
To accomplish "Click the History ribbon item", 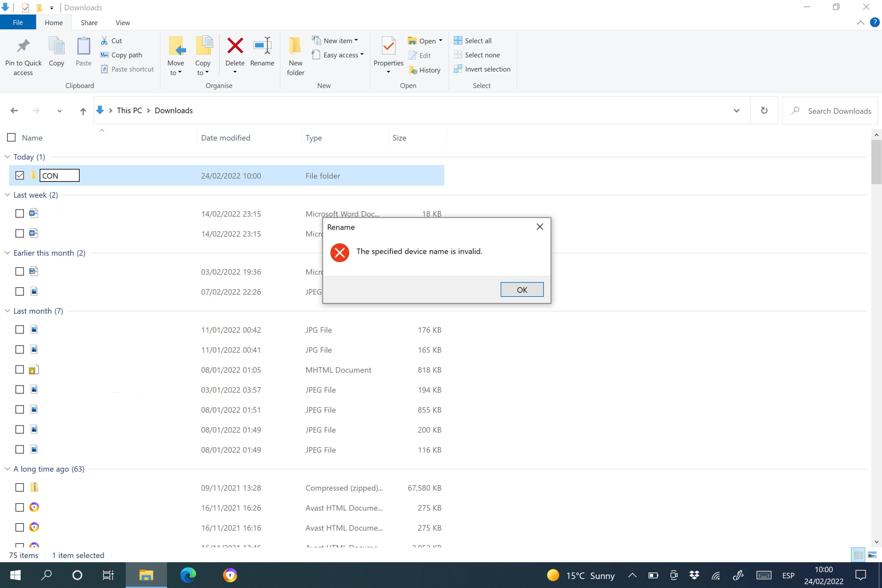I will (424, 70).
